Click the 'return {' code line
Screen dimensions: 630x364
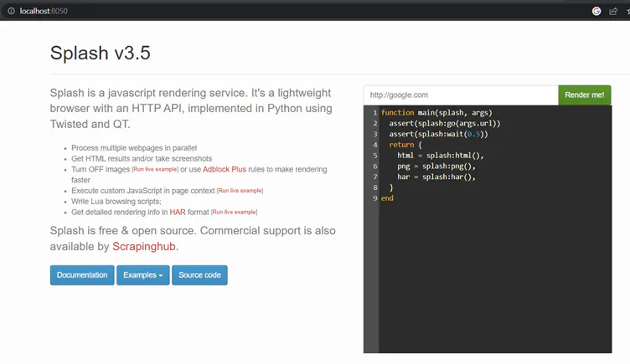tap(405, 145)
